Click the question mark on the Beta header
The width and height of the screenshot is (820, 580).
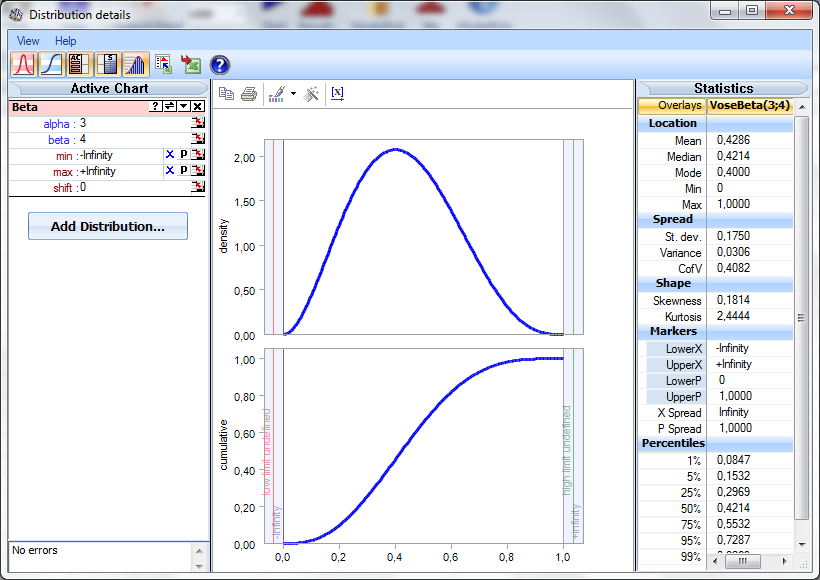[156, 106]
